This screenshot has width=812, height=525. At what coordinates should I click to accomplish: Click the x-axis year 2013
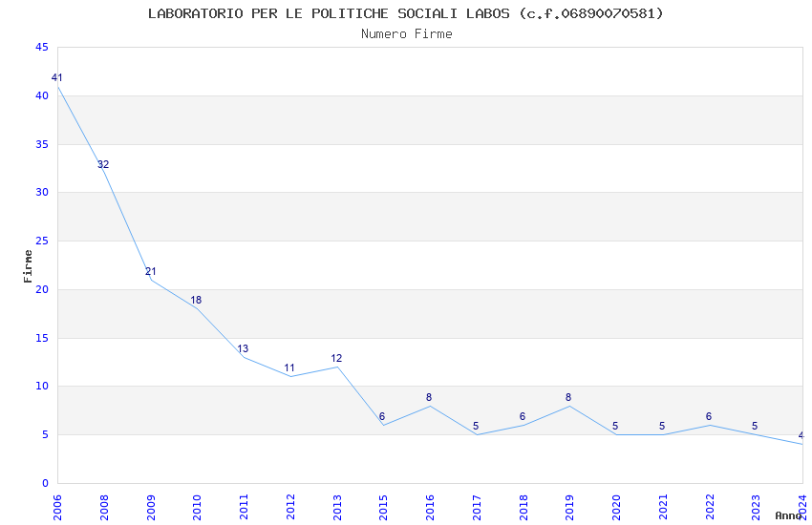point(336,507)
